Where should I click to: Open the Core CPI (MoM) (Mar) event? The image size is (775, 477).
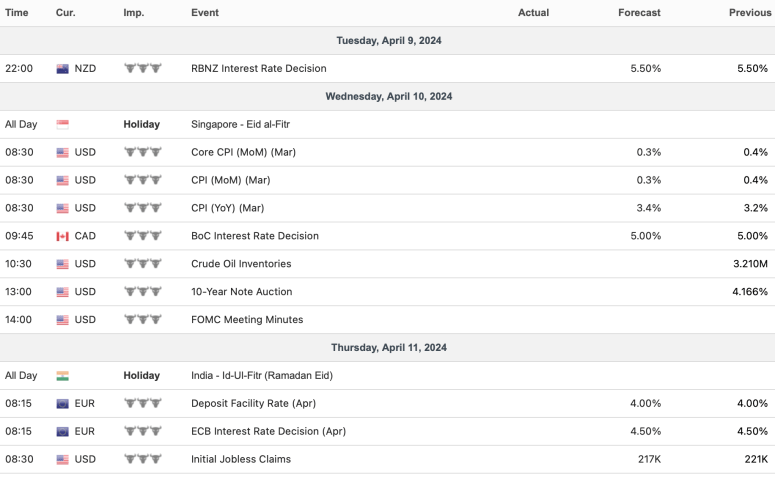[x=243, y=152]
